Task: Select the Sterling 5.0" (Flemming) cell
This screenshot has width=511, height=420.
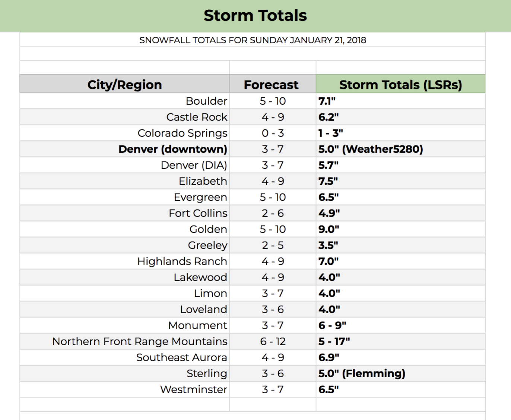Action: [401, 373]
